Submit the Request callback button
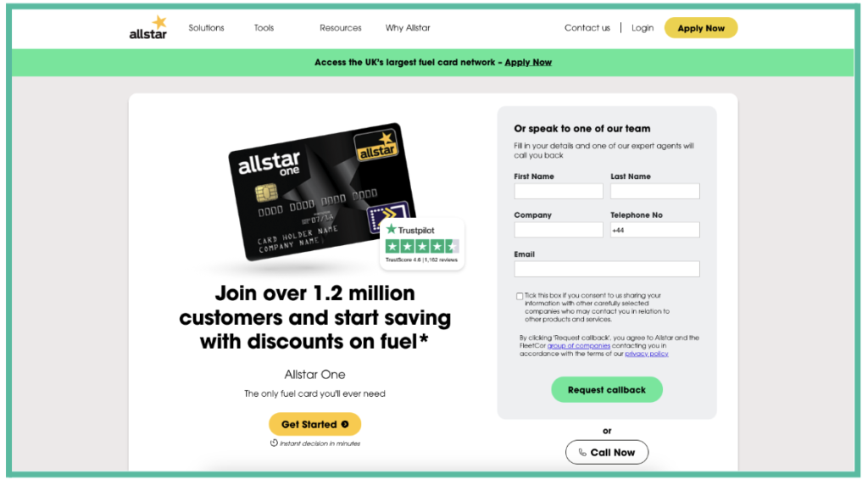This screenshot has height=480, width=868. (607, 390)
